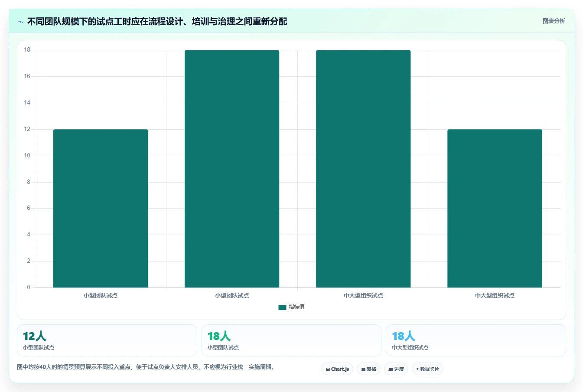Click the lightning icon beside the chart title

click(x=20, y=22)
